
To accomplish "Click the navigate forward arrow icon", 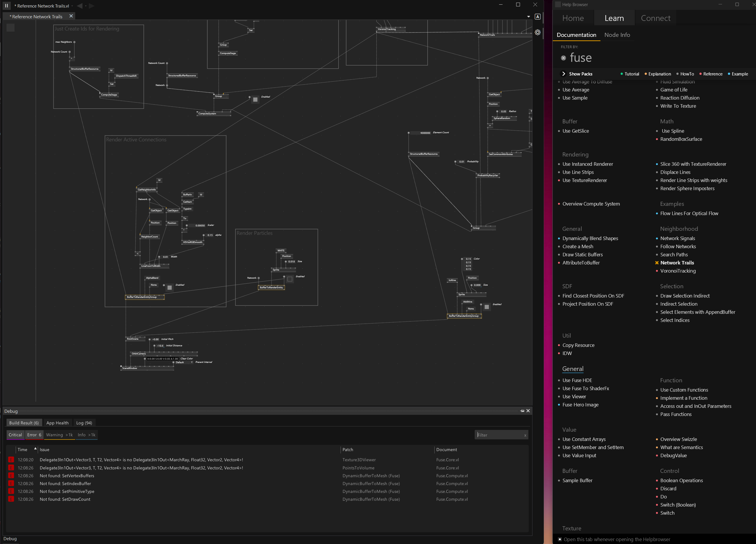I will point(91,6).
